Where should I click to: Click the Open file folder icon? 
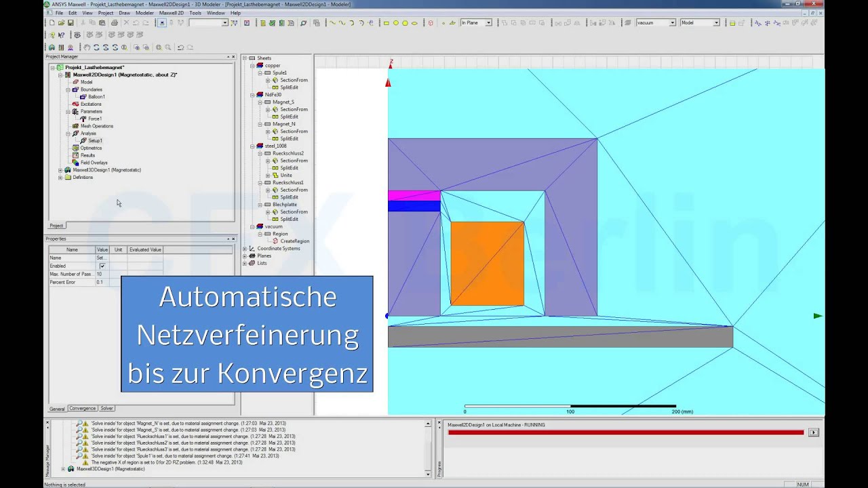(x=61, y=23)
